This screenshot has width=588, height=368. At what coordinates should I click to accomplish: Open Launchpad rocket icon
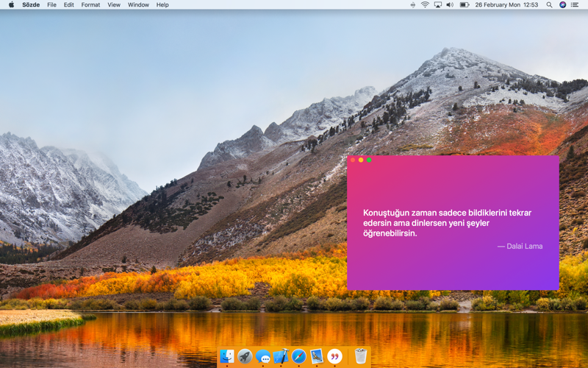click(245, 355)
